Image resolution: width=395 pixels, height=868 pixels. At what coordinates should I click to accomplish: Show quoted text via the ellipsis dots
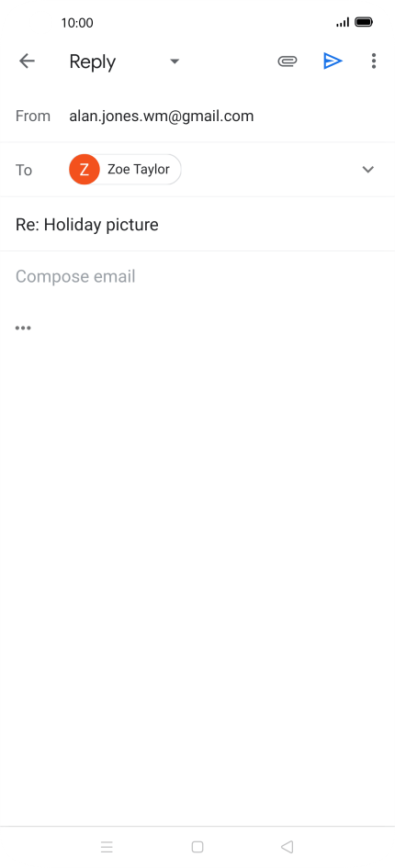(23, 328)
